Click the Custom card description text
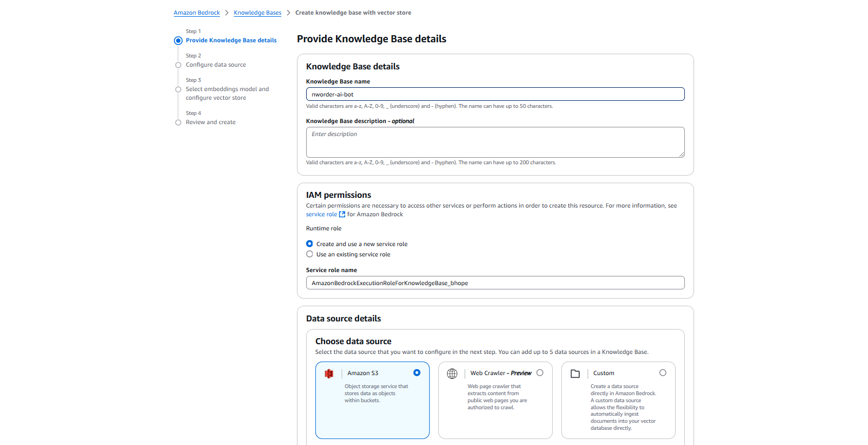The height and width of the screenshot is (445, 868). point(623,407)
